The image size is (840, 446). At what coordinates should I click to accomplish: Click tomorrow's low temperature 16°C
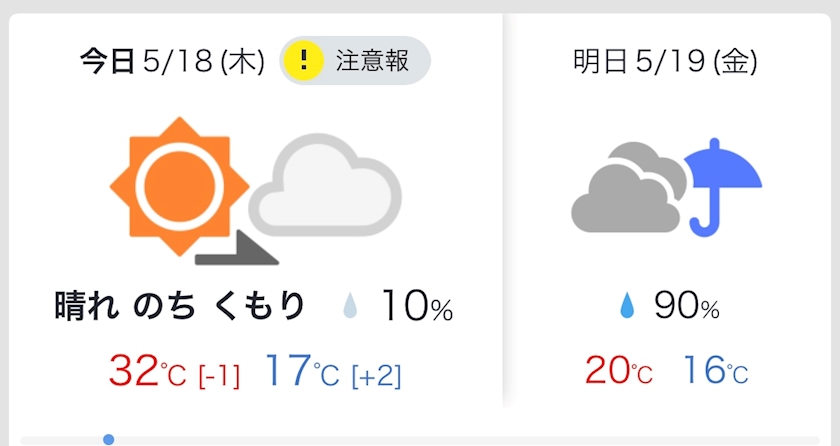tap(714, 371)
